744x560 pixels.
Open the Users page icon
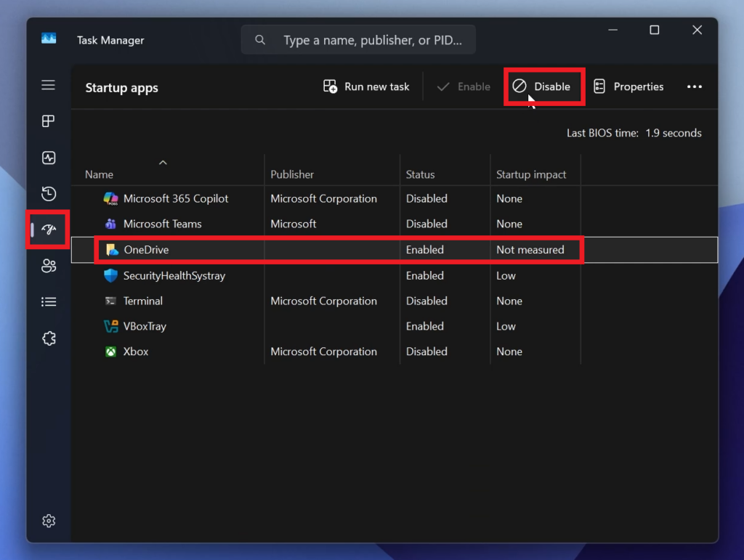click(x=49, y=266)
